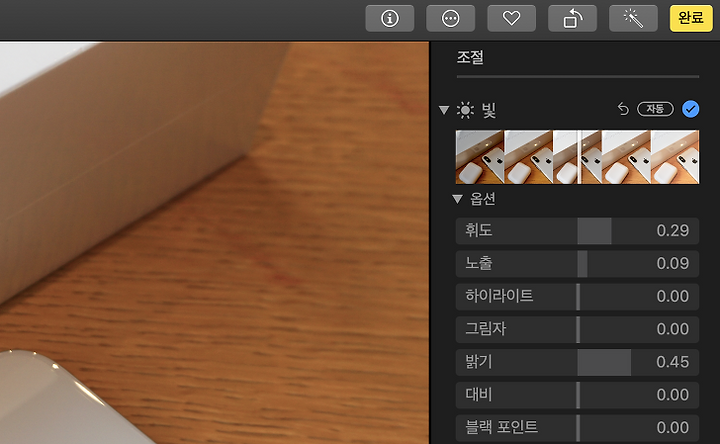Click the yellow 완료 button
This screenshot has width=720, height=444.
tap(691, 18)
